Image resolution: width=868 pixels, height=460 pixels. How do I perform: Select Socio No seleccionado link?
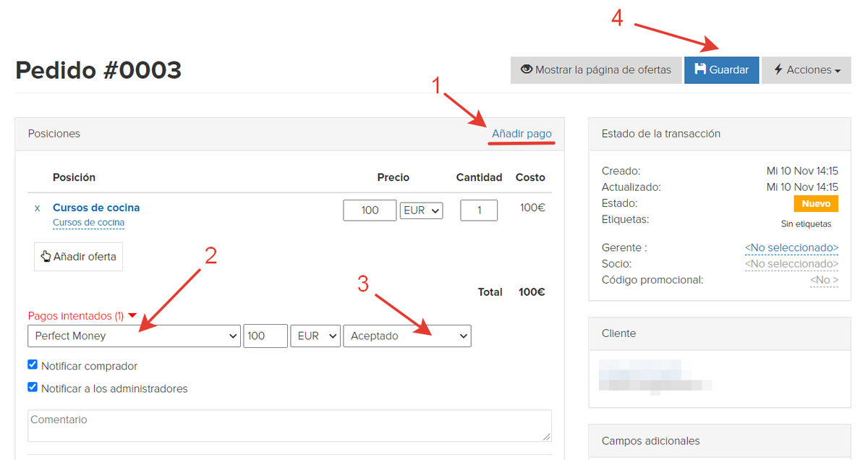click(x=791, y=264)
